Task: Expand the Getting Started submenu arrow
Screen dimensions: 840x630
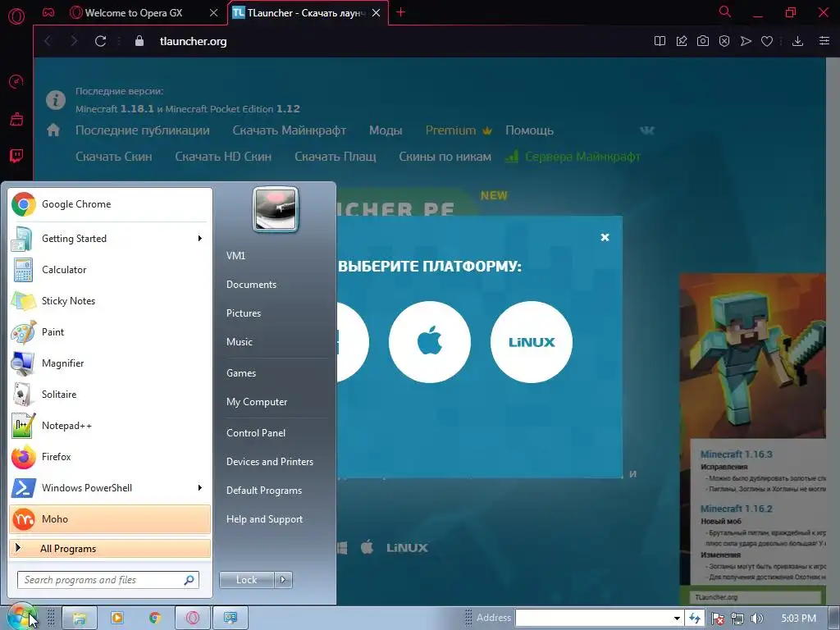Action: pos(200,239)
